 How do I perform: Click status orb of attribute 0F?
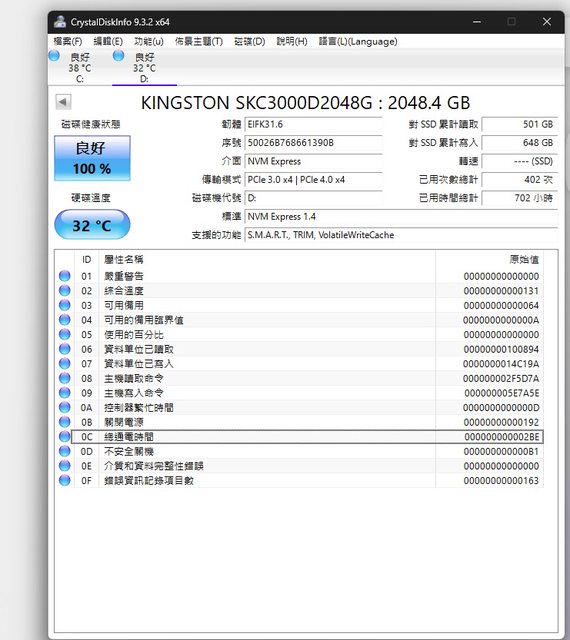[65, 480]
